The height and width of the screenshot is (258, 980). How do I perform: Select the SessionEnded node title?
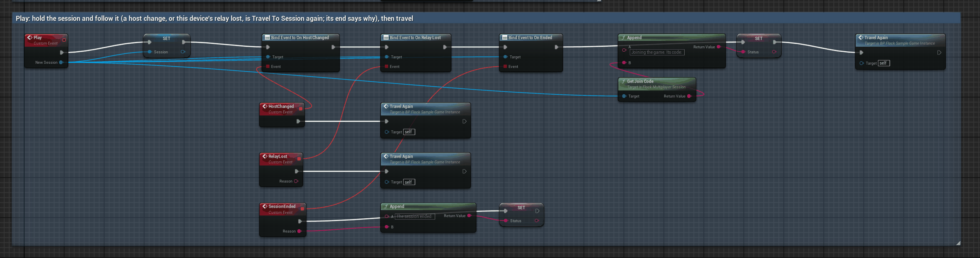pos(282,206)
